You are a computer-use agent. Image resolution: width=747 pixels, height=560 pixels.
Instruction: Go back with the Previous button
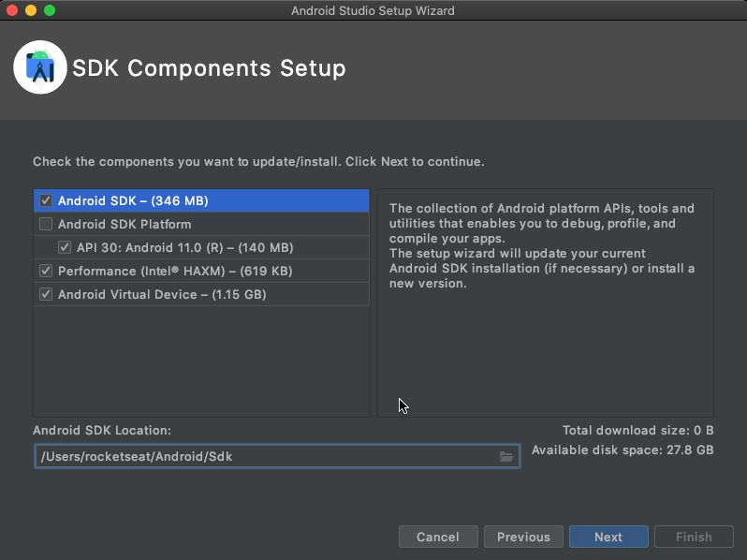[x=523, y=537]
